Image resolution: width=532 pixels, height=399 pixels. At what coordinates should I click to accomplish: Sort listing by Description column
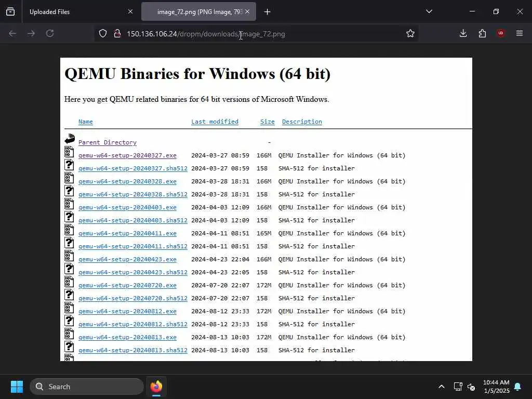(x=302, y=122)
